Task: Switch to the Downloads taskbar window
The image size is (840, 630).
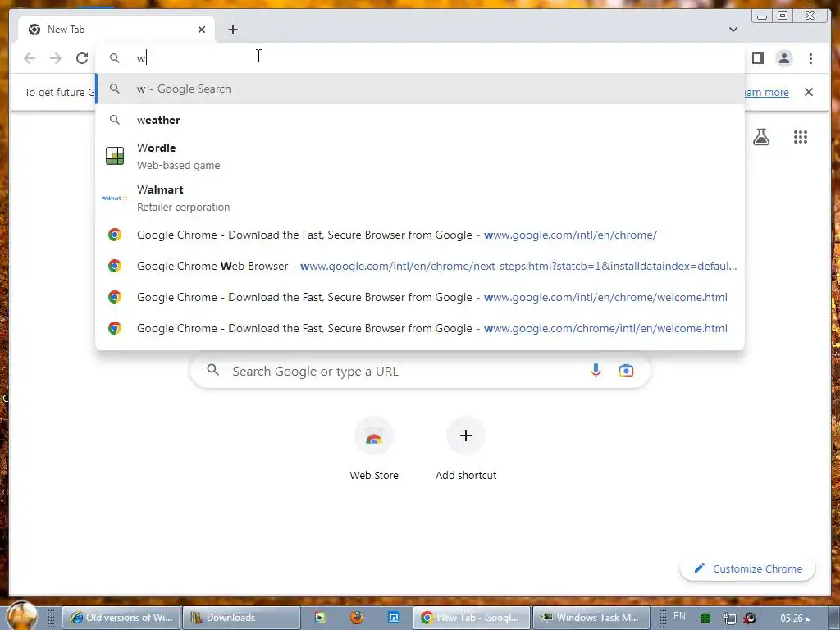Action: tap(240, 618)
